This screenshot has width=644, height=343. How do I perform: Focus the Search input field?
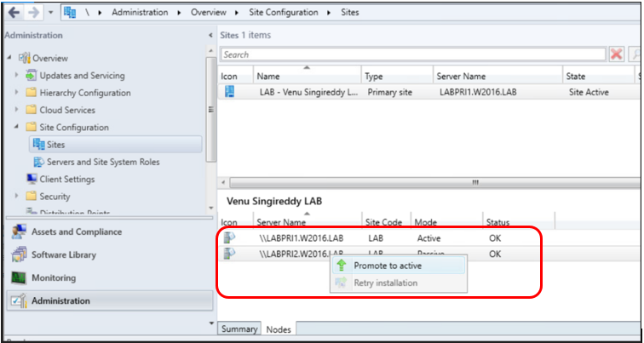point(413,54)
